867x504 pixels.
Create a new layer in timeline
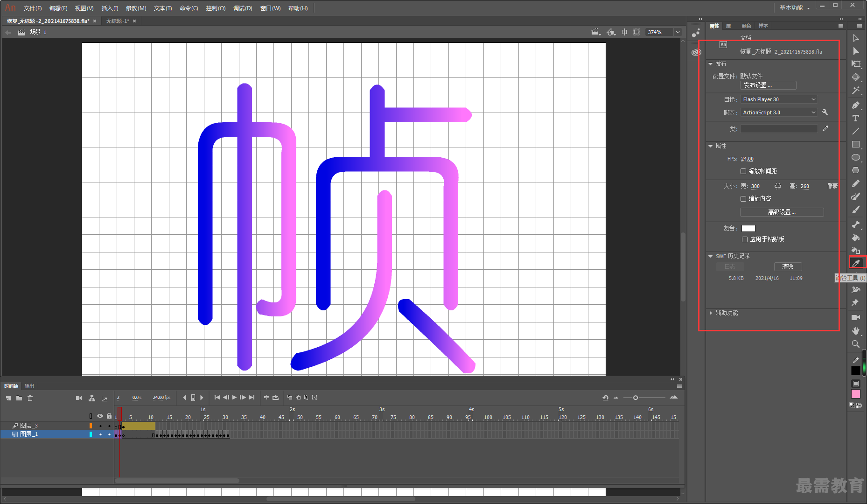point(8,398)
